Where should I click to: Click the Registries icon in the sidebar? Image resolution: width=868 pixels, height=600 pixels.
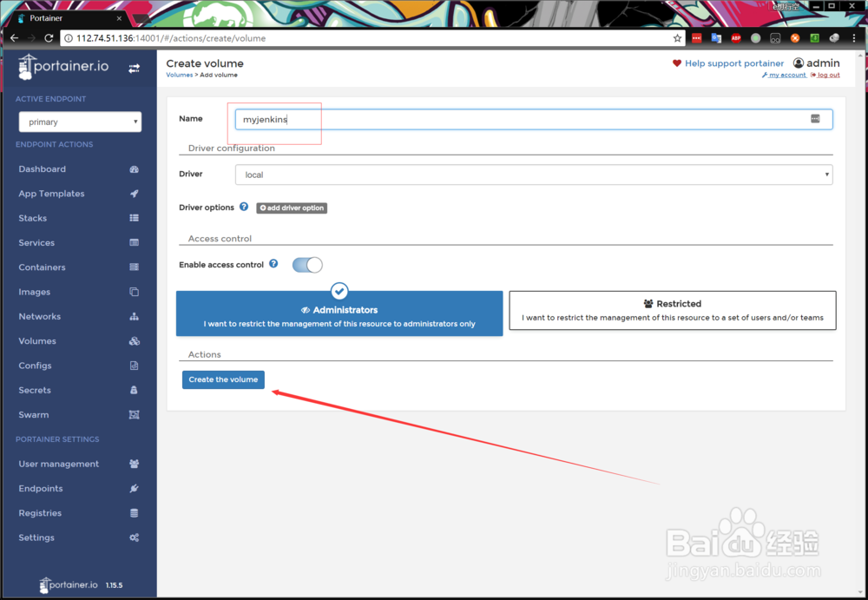coord(135,512)
